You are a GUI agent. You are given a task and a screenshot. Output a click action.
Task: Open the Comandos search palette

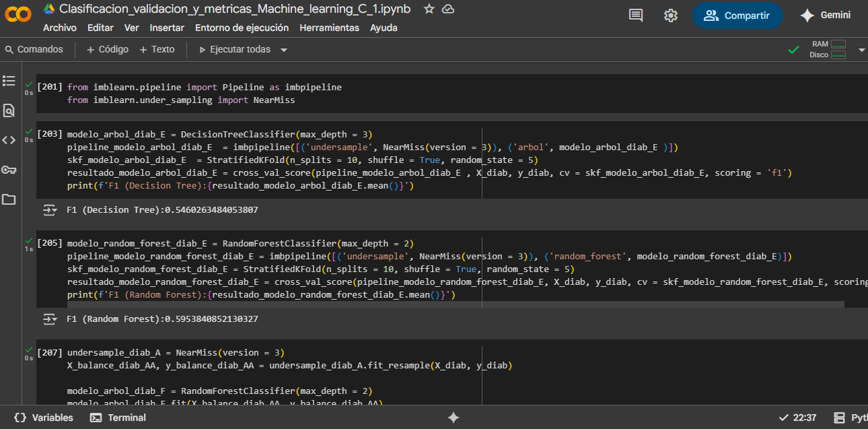click(x=34, y=49)
